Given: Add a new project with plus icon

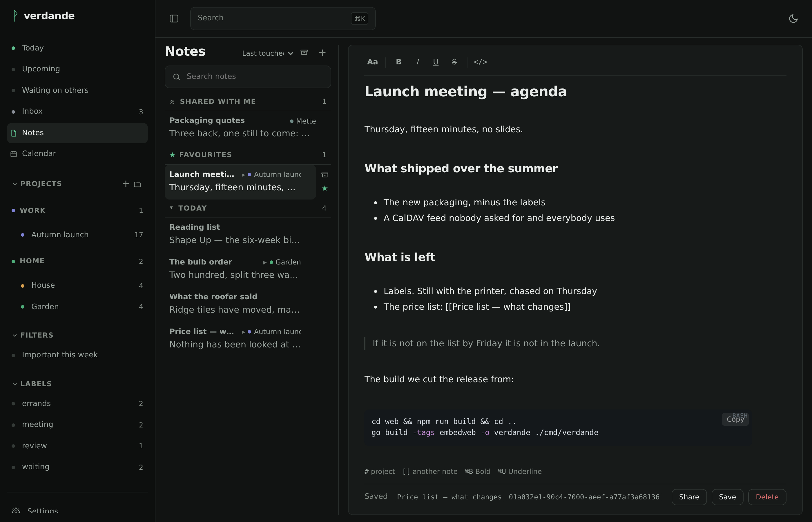Looking at the screenshot, I should tap(126, 184).
